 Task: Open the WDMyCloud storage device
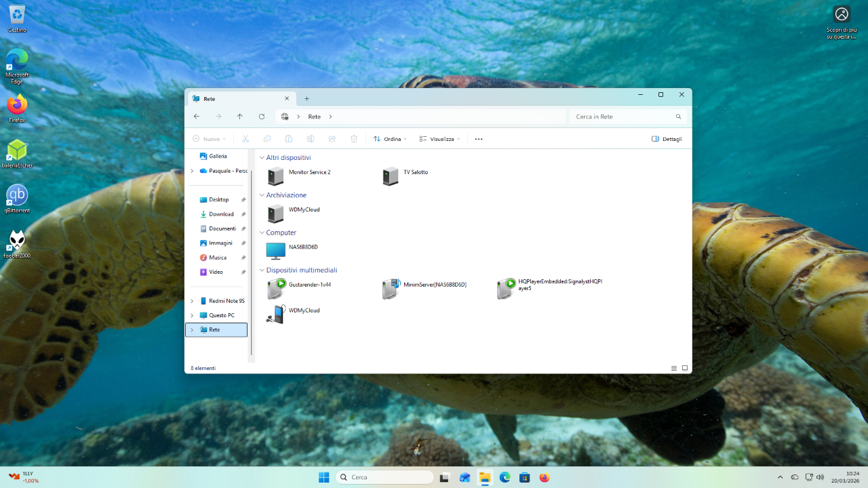(x=276, y=213)
